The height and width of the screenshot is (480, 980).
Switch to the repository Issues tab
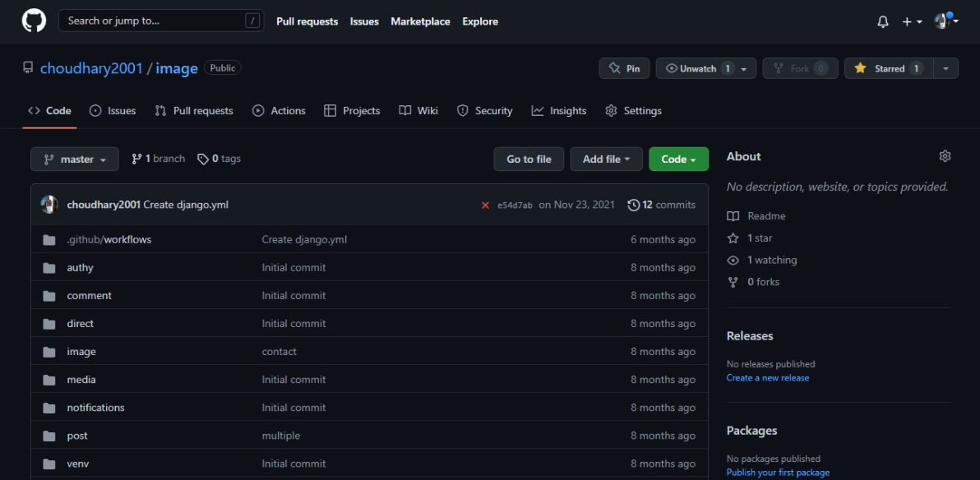pos(113,111)
